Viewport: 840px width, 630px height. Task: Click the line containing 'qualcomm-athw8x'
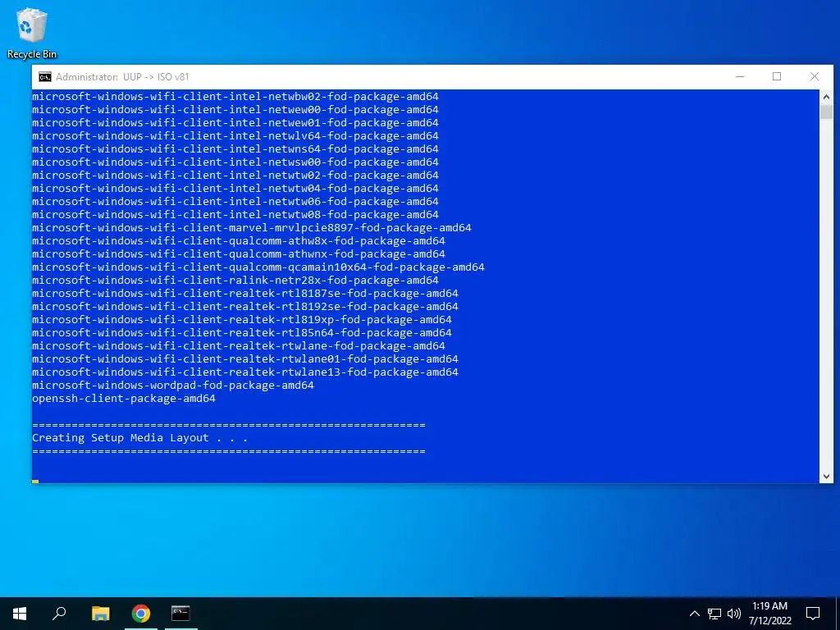[239, 240]
